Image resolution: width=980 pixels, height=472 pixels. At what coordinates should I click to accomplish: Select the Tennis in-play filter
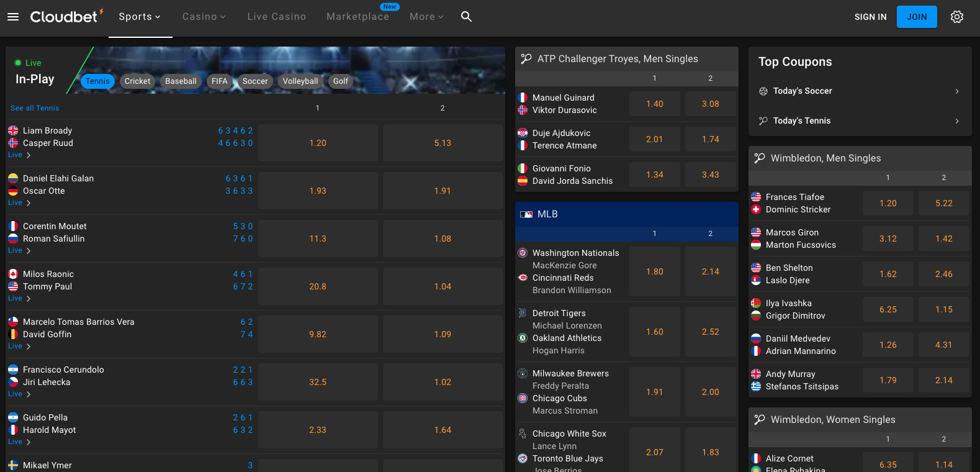click(x=97, y=81)
